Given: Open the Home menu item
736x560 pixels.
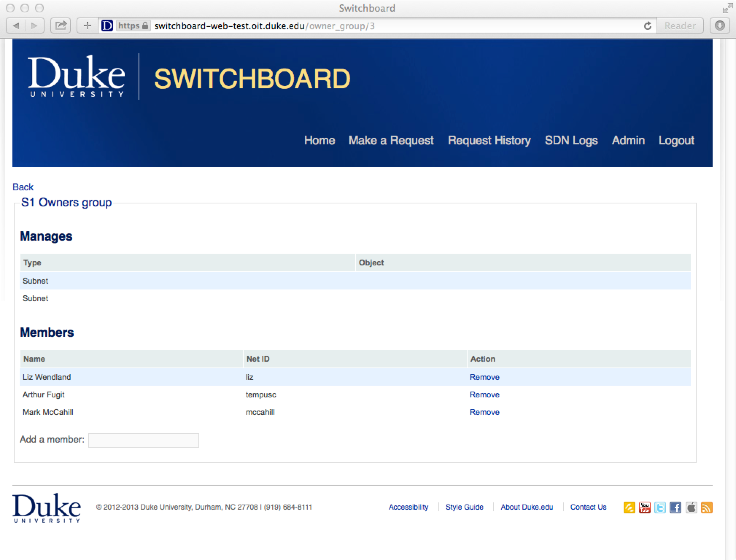Looking at the screenshot, I should click(x=319, y=141).
